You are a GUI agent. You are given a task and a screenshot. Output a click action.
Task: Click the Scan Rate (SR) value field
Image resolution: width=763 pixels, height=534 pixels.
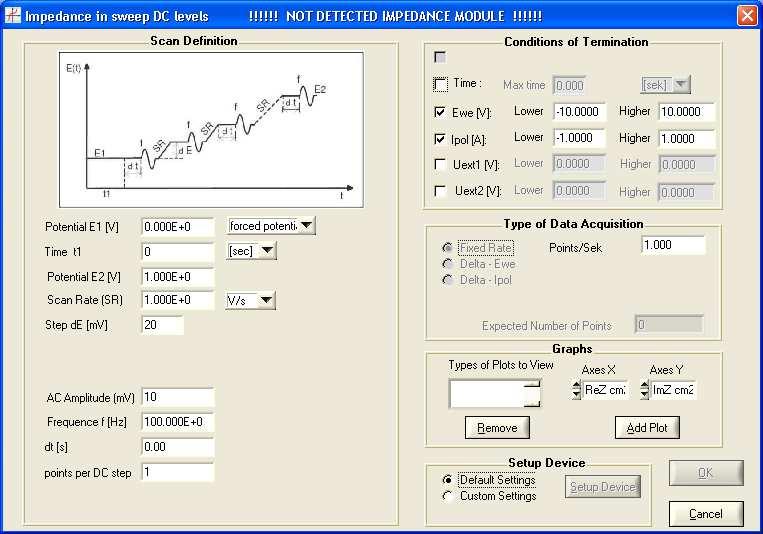click(x=178, y=300)
